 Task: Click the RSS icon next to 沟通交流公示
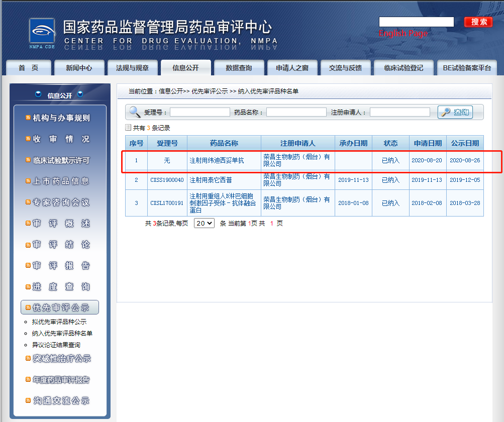(28, 400)
